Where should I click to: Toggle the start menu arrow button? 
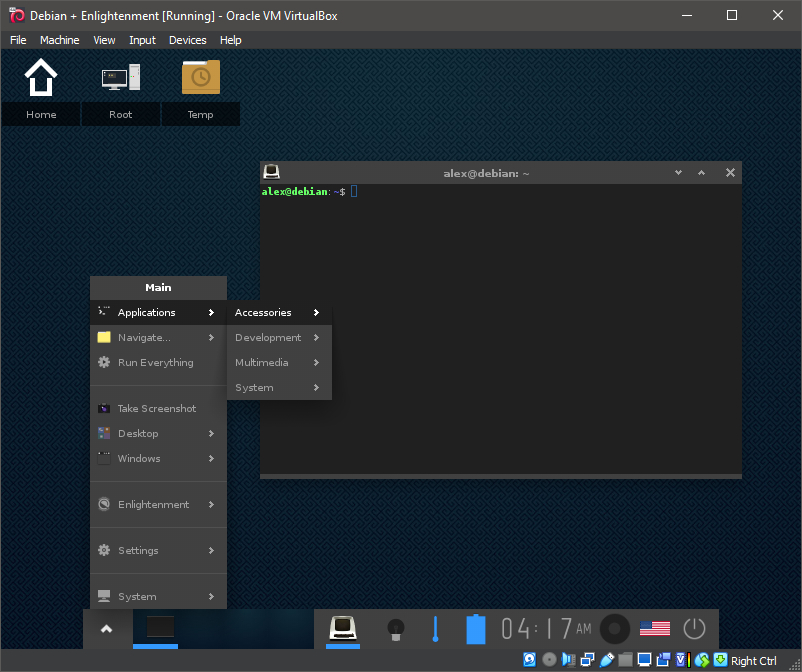107,629
